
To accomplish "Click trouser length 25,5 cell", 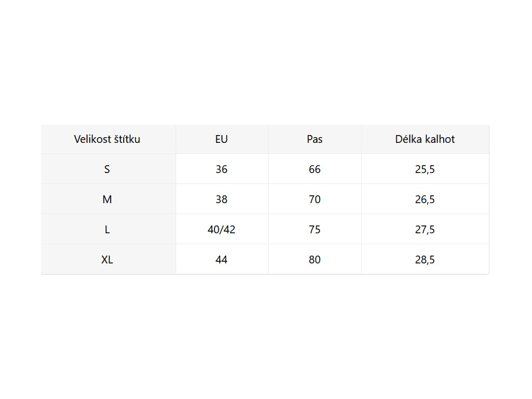I will (424, 169).
